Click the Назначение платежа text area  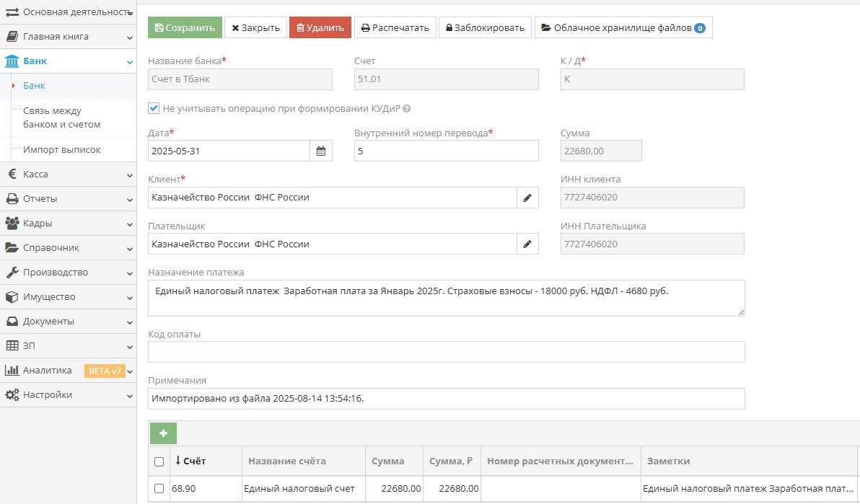(x=445, y=298)
